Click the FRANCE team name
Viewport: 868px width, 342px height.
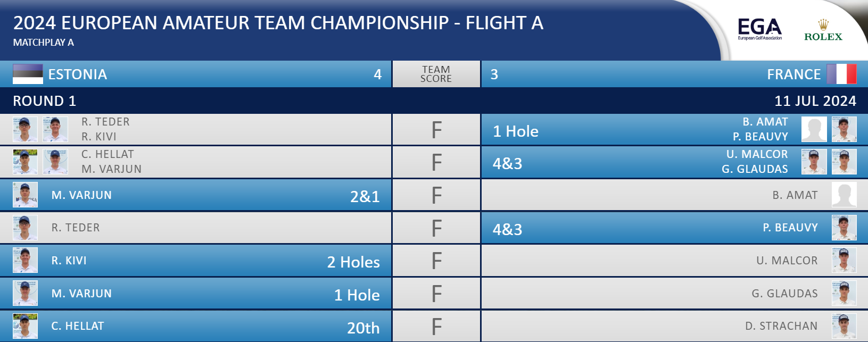point(793,74)
